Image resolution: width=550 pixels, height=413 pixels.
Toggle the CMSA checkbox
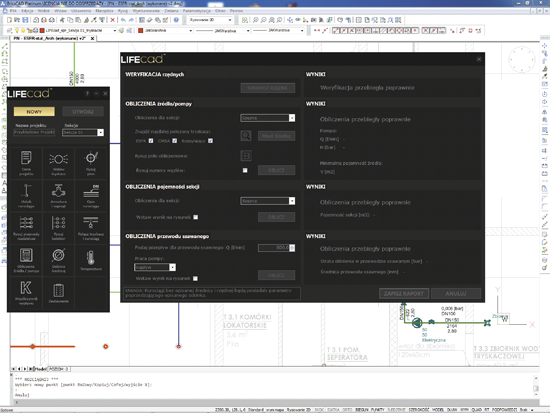[x=175, y=141]
